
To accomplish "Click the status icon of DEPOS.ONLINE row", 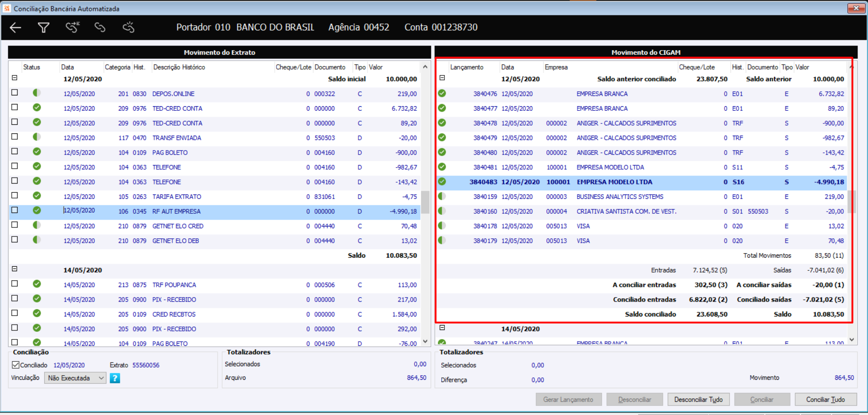I will pyautogui.click(x=37, y=93).
